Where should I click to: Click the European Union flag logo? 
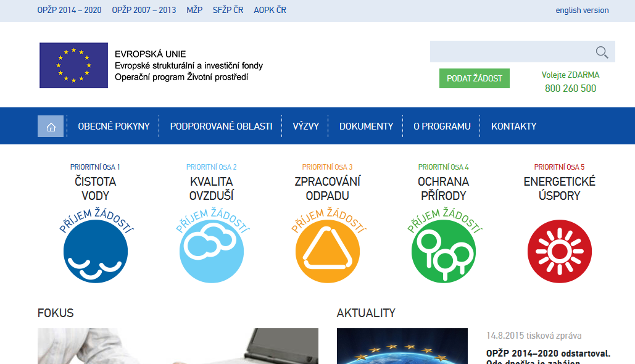[x=73, y=65]
